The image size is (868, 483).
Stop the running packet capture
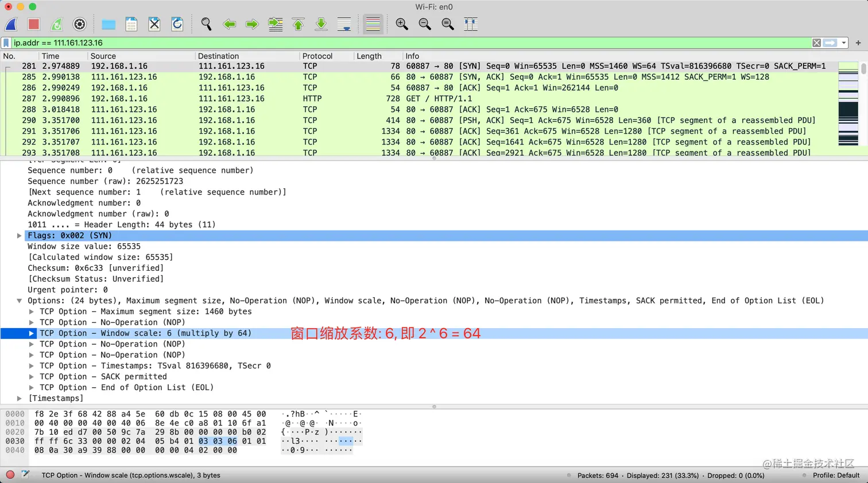pos(34,24)
